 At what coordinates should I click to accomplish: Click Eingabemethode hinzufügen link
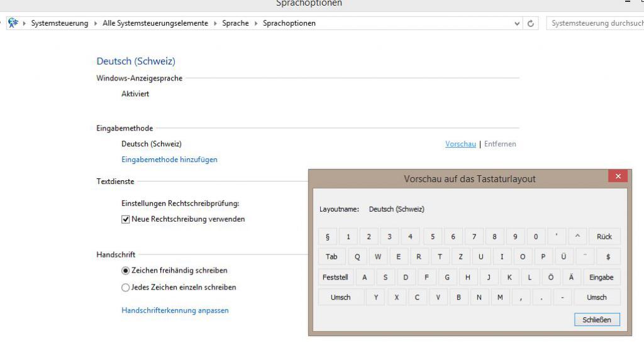pos(169,160)
